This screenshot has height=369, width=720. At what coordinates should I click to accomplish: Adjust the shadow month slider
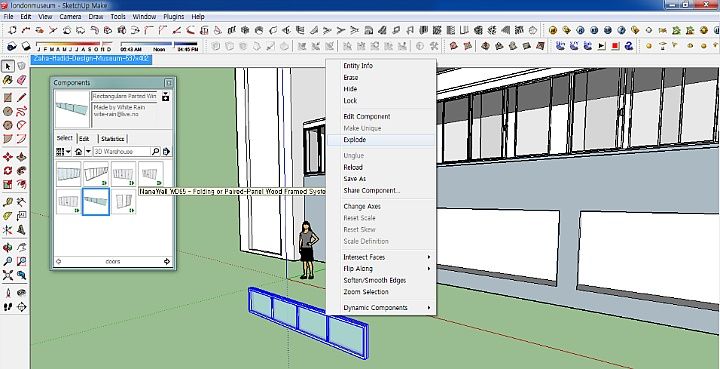pyautogui.click(x=74, y=44)
